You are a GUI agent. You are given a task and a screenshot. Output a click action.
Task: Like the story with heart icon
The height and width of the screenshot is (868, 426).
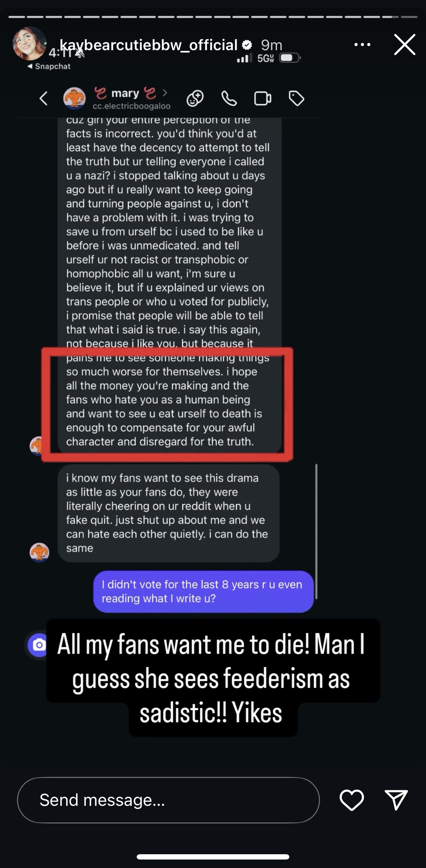pos(351,800)
